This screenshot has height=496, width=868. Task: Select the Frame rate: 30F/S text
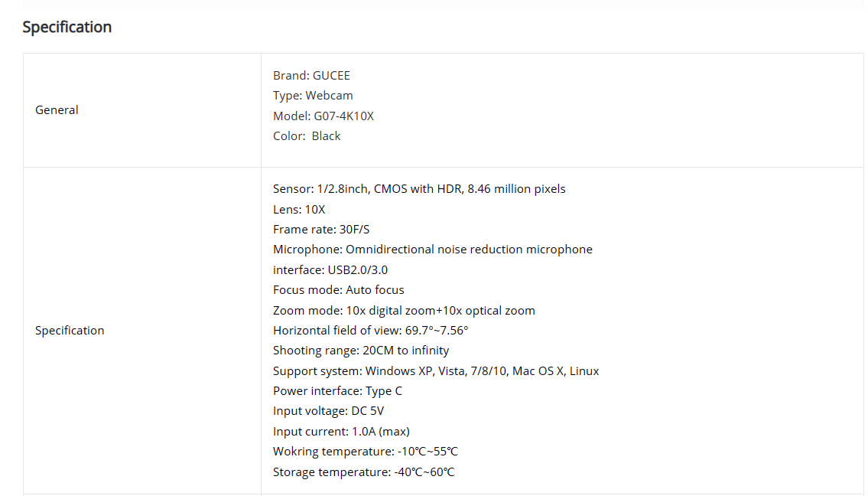pyautogui.click(x=321, y=230)
